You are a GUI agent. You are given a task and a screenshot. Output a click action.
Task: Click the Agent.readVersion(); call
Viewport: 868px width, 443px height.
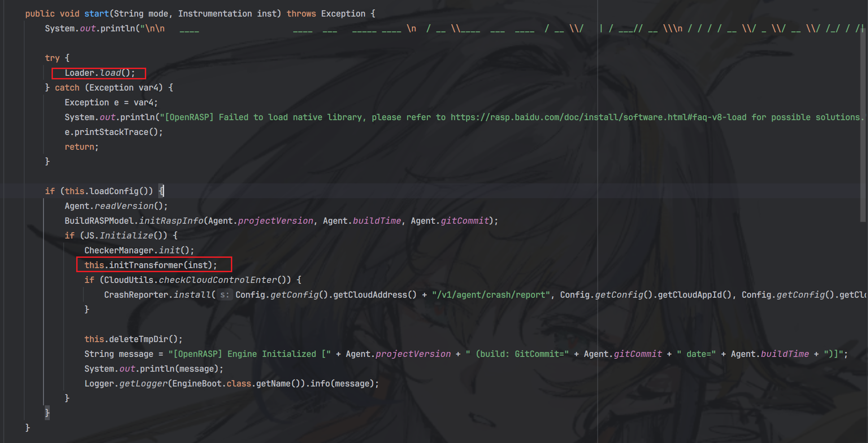pos(116,206)
